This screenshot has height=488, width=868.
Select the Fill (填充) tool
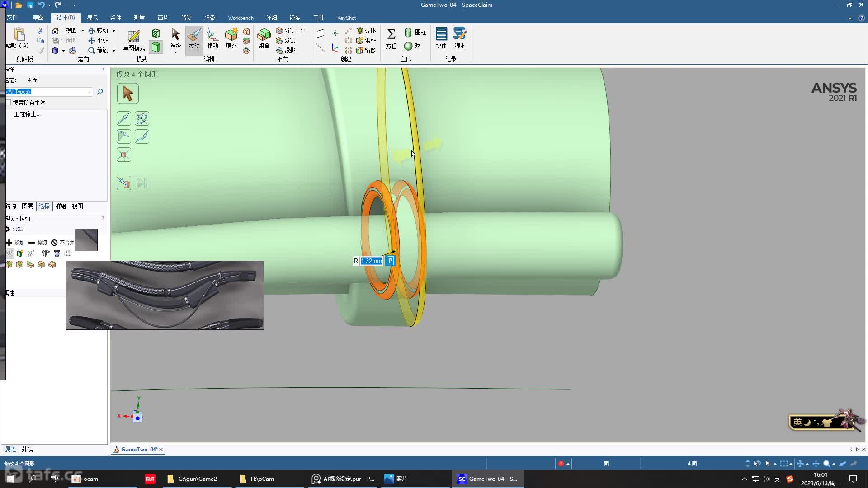[231, 39]
